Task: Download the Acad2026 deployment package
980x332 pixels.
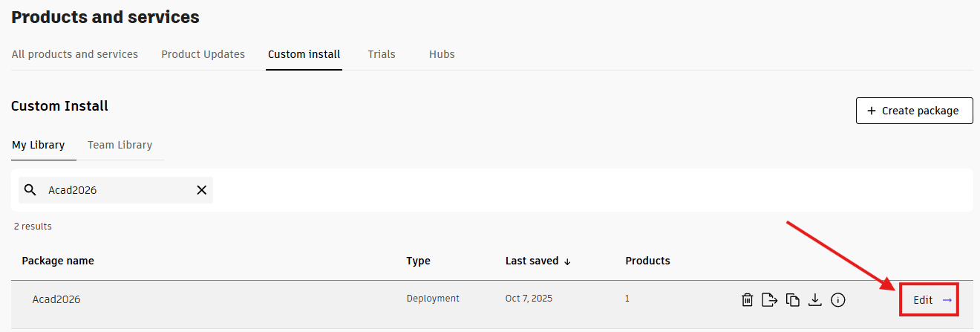Action: tap(815, 300)
